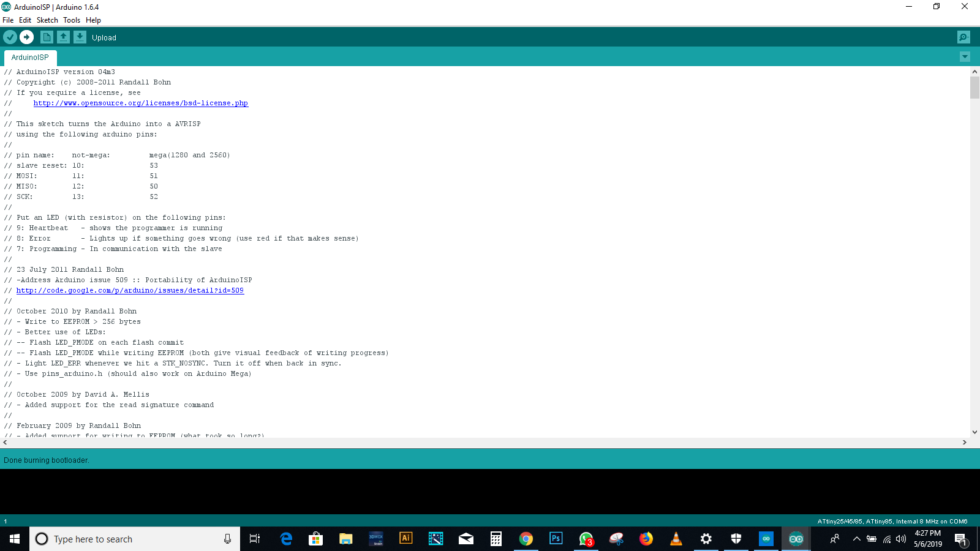Screen dimensions: 980x551
Task: Open a sketch with the Open icon
Action: [63, 37]
